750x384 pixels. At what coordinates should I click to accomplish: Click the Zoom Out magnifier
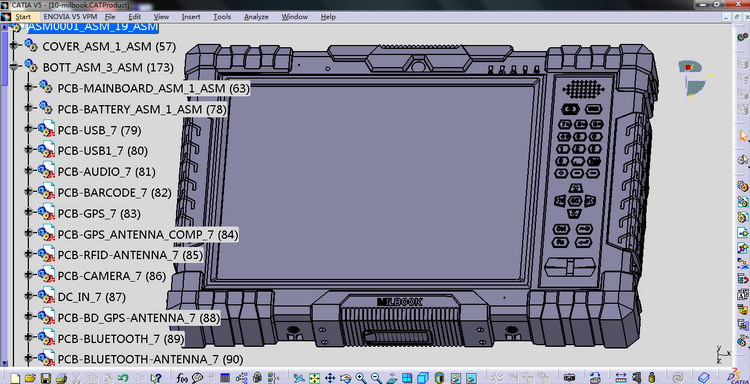click(376, 378)
